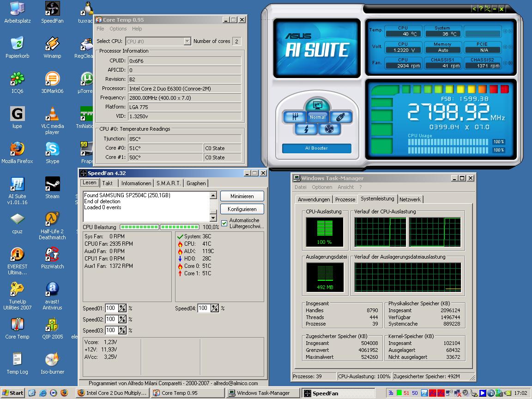
Task: Toggle the °C/°F unit icon in AI Suite
Action: pos(487,9)
